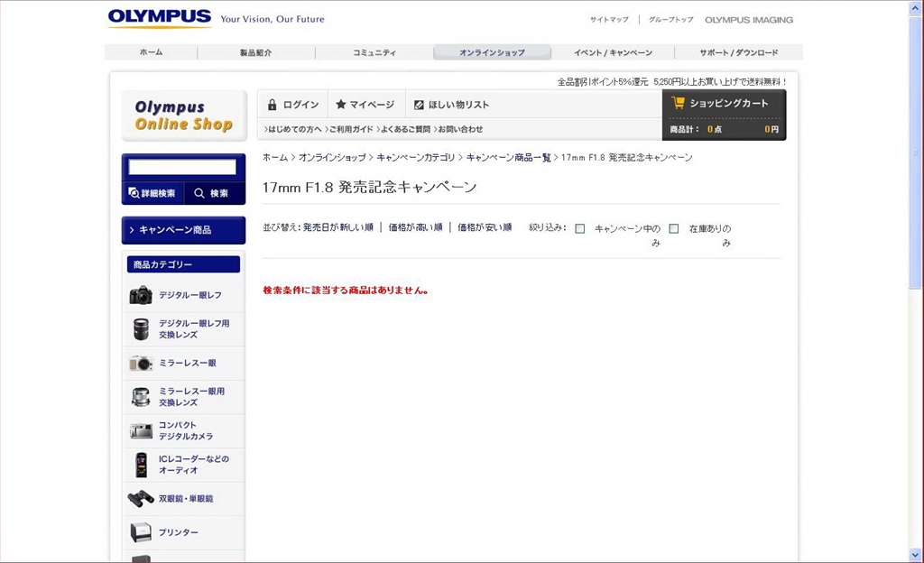The width and height of the screenshot is (924, 563).
Task: Open the デジタル一眼レフ用交換レンズ category text
Action: click(194, 329)
